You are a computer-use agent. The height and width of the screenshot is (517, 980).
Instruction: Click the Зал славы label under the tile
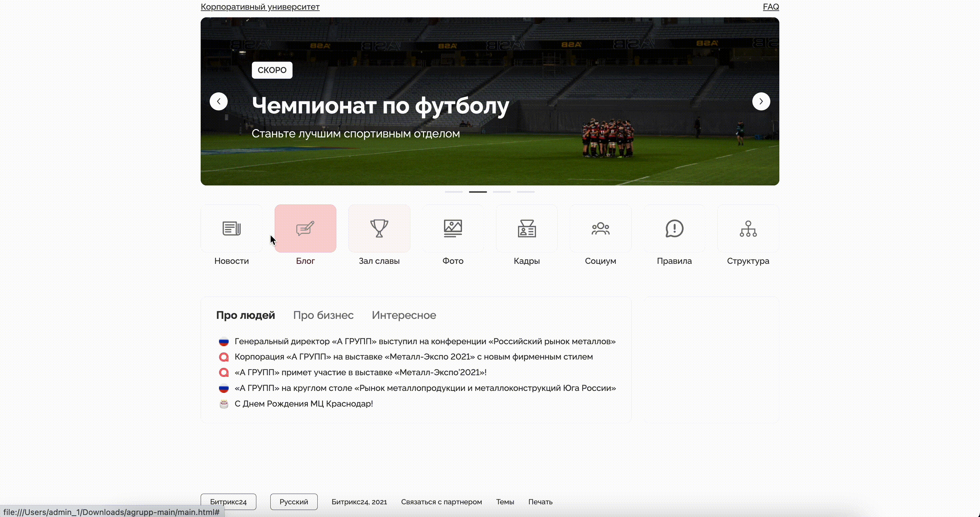(x=379, y=261)
